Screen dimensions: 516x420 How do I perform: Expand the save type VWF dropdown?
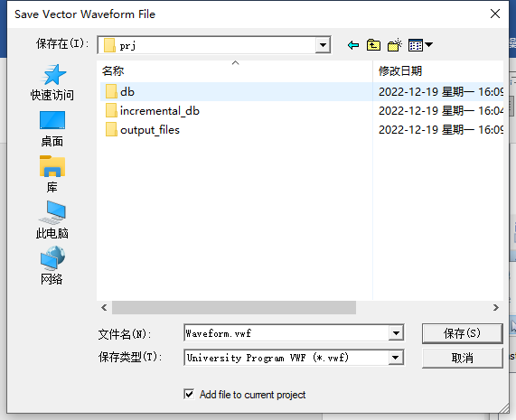coord(396,358)
